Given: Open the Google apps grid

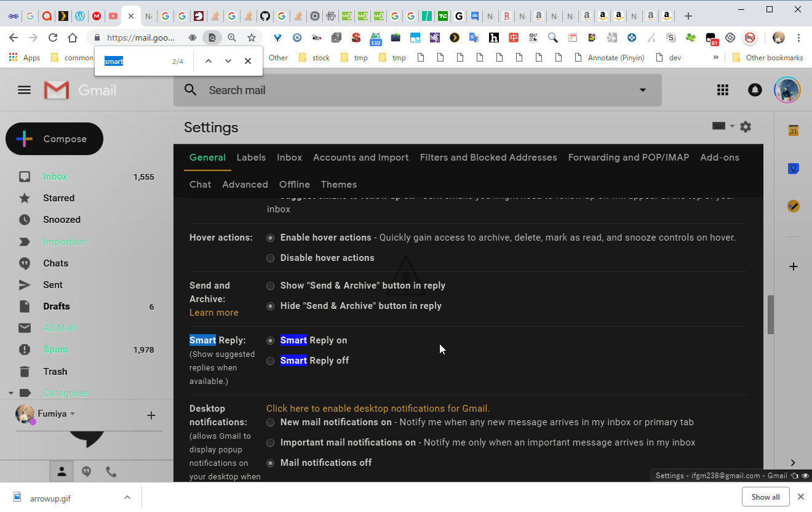Looking at the screenshot, I should [723, 90].
